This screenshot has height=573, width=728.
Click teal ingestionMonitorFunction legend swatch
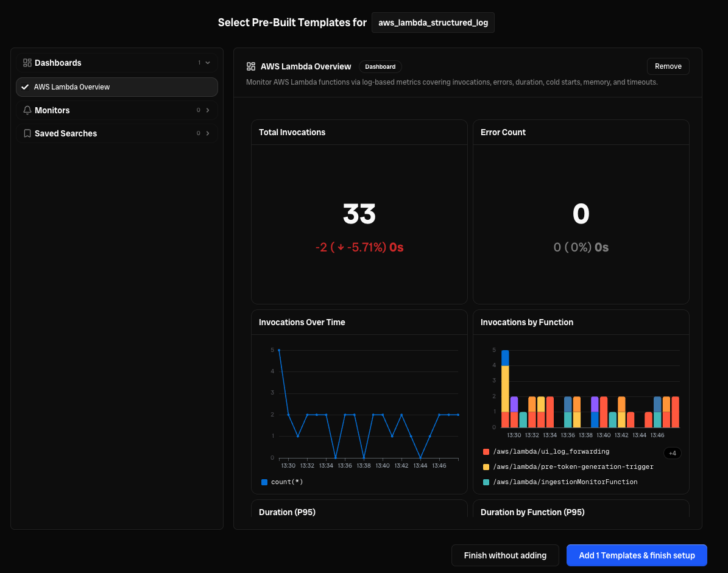pos(486,482)
